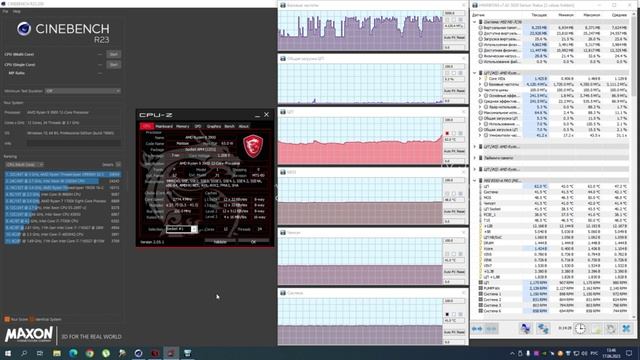Select the PUMP FAN row in HWiNFO
Viewport: 640px width, 360px height.
pyautogui.click(x=553, y=288)
